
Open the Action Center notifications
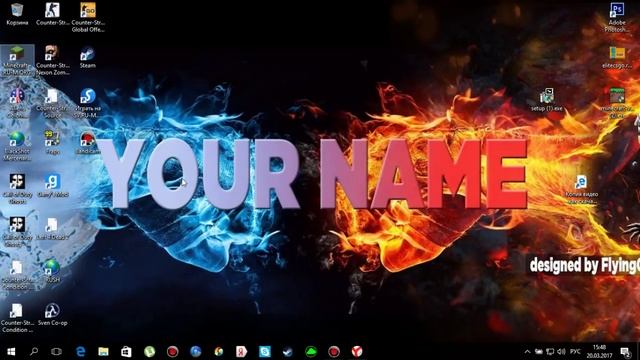point(625,351)
